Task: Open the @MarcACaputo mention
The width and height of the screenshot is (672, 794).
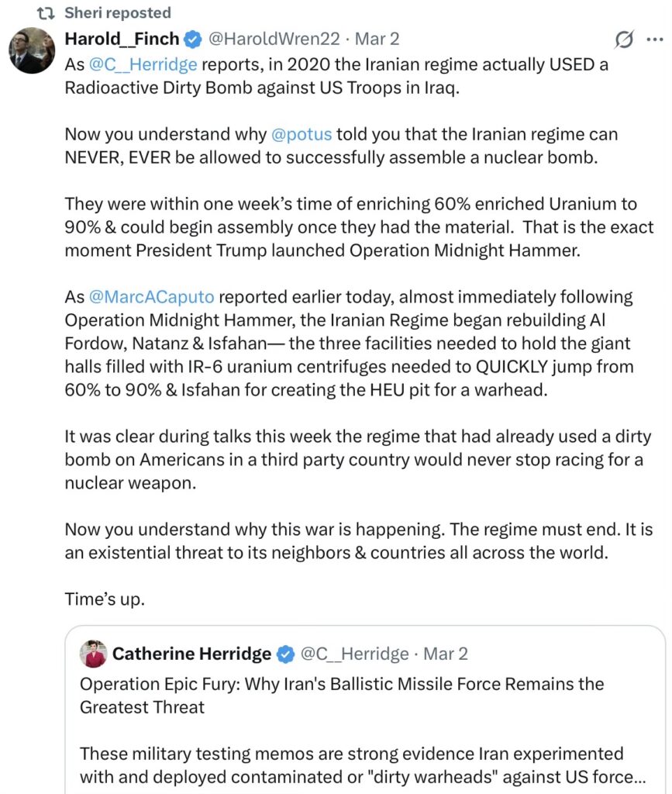Action: [151, 297]
